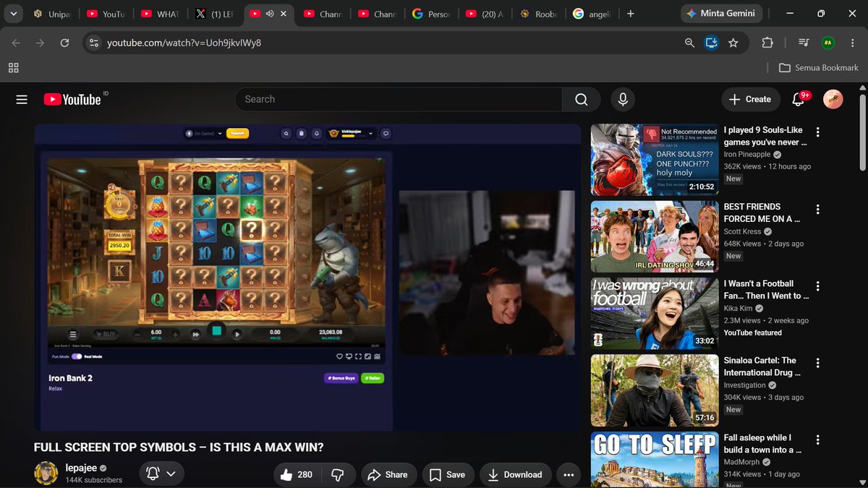Open the YouTube guide hamburger menu
The width and height of the screenshot is (868, 488).
22,99
